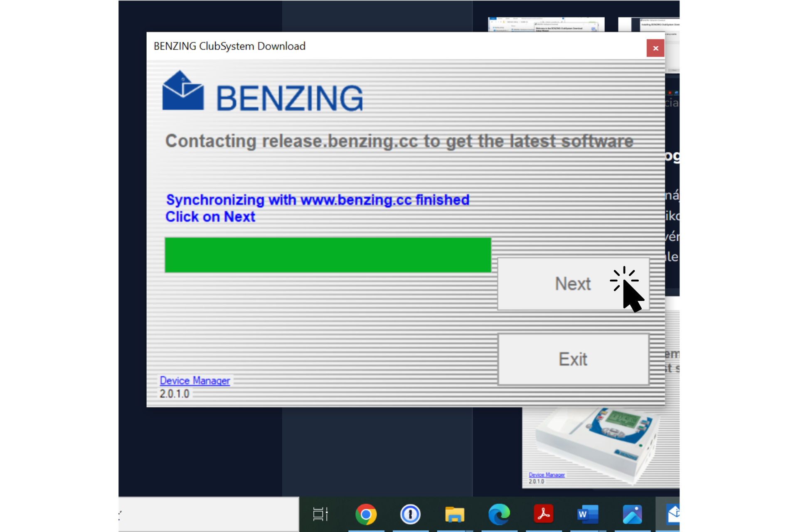Click the Next button

pyautogui.click(x=573, y=284)
